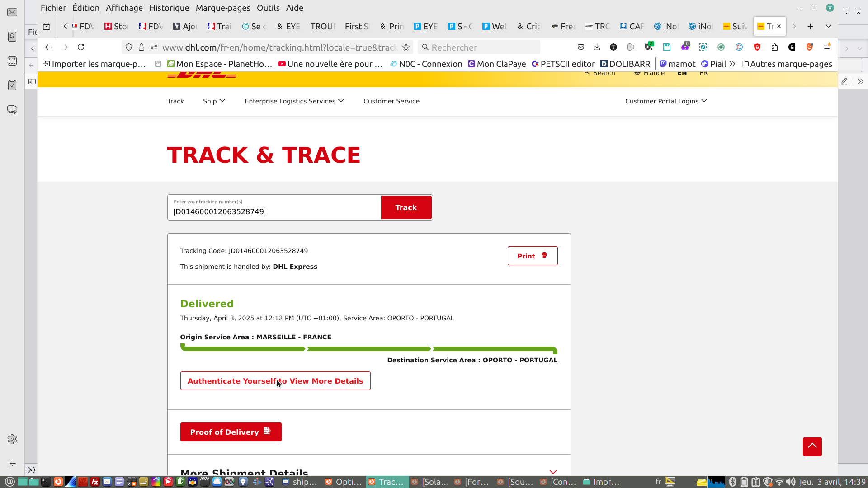Image resolution: width=868 pixels, height=488 pixels.
Task: Click the Proof of Delivery button
Action: click(231, 432)
